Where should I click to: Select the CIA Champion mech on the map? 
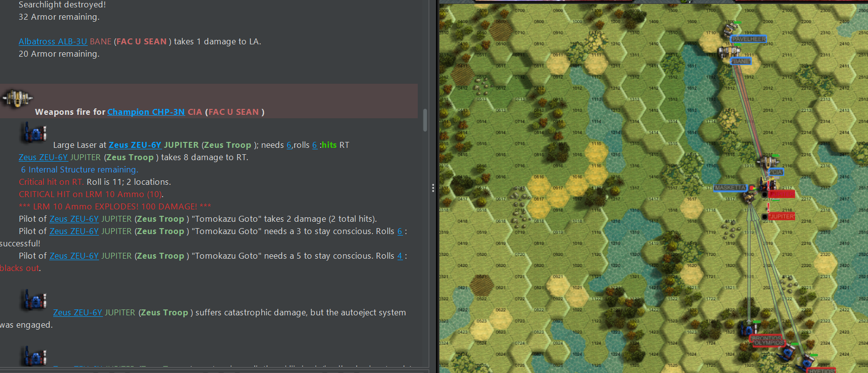pos(767,162)
